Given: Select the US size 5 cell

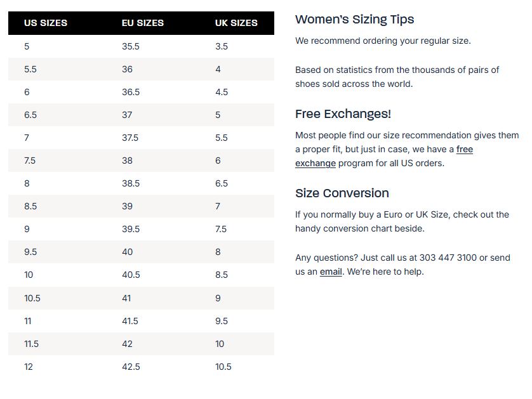Looking at the screenshot, I should point(27,46).
